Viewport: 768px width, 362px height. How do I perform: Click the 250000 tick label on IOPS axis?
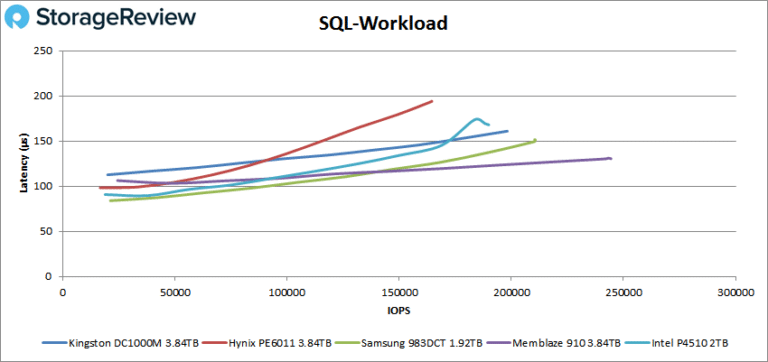pos(623,293)
